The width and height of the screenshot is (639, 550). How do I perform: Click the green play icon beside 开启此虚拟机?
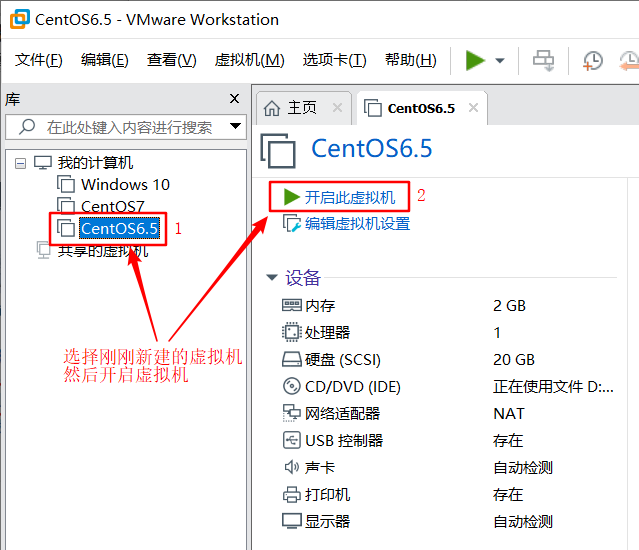pos(291,197)
